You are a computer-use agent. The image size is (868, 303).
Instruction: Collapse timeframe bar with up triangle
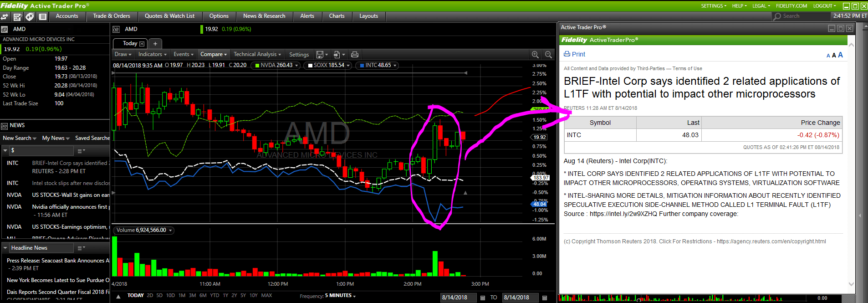118,296
